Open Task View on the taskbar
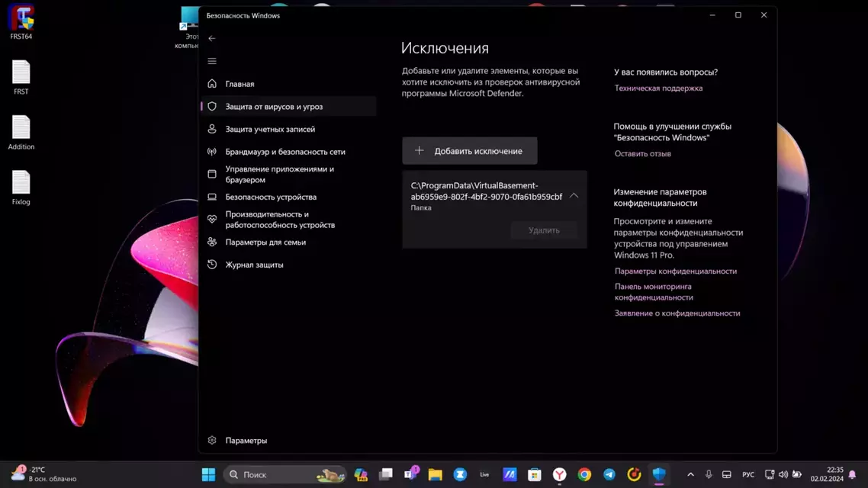868x488 pixels. pyautogui.click(x=386, y=475)
